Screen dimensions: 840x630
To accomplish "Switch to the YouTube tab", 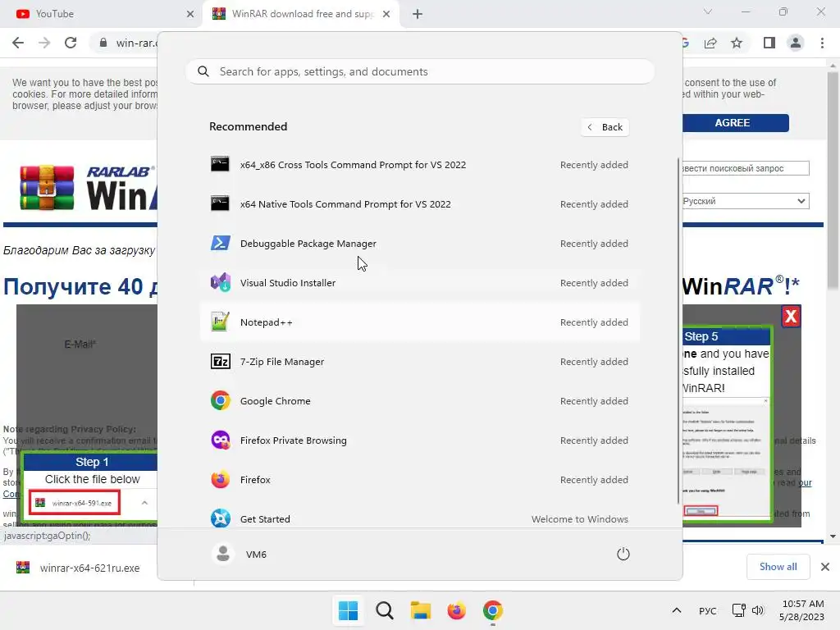I will point(101,14).
